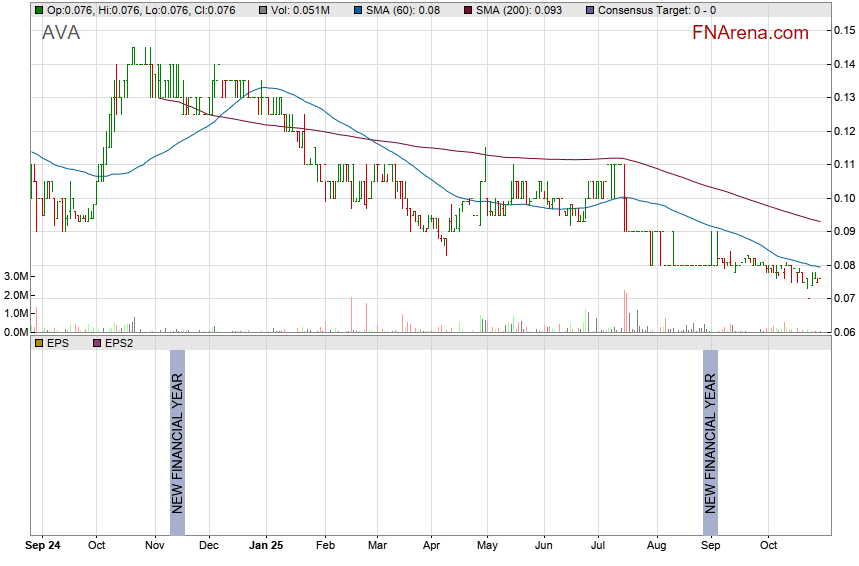This screenshot has height=566, width=859.
Task: Click the purple Consensus Target legend swatch
Action: [x=590, y=10]
